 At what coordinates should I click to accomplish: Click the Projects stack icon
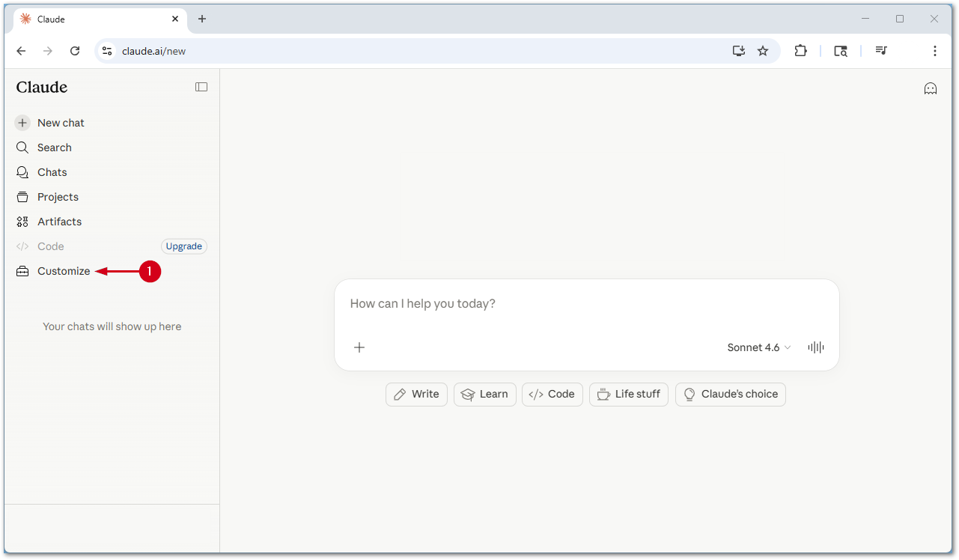22,197
